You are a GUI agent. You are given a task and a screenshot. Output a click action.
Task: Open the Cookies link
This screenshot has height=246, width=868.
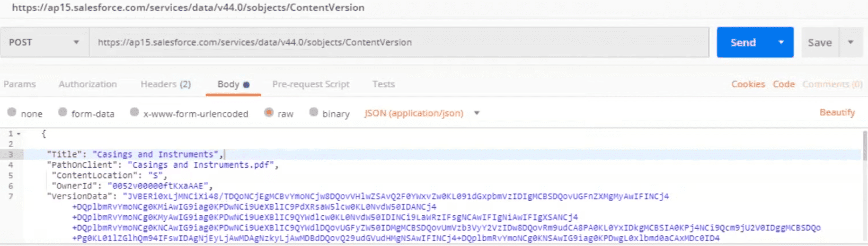[748, 84]
